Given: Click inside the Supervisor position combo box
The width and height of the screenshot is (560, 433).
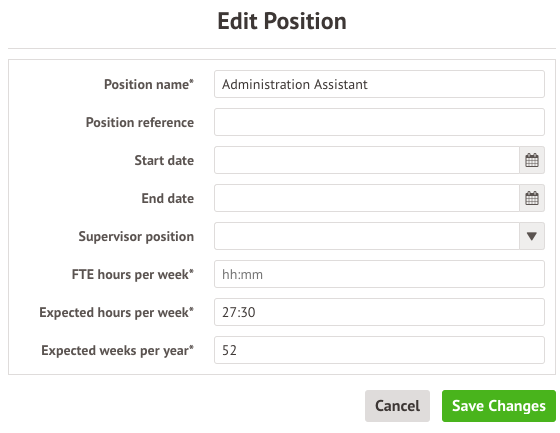Looking at the screenshot, I should tap(367, 236).
